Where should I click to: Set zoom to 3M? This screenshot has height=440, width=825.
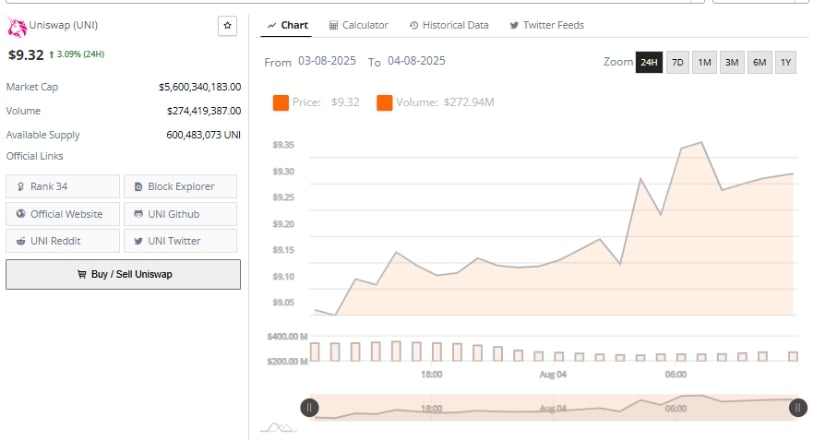pyautogui.click(x=732, y=62)
